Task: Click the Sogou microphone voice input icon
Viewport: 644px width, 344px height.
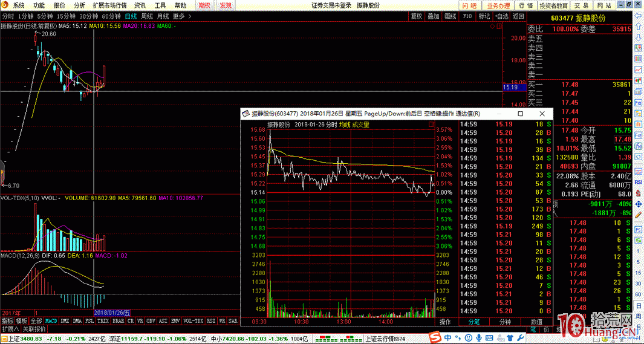Action: tap(478, 338)
